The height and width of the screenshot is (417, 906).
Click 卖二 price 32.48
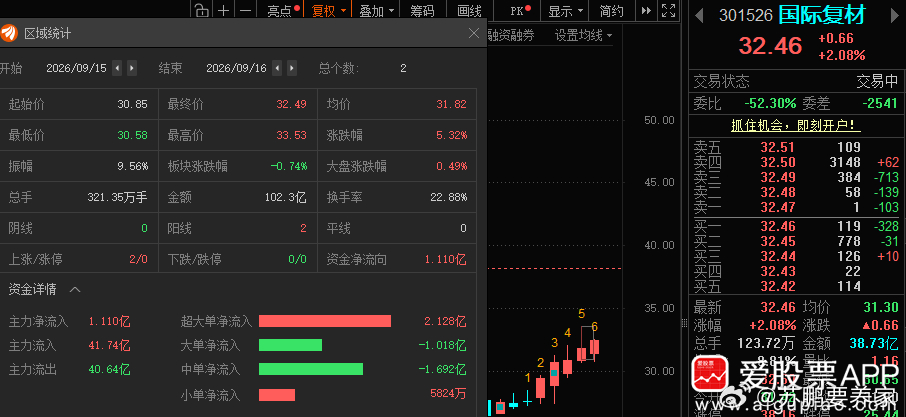click(778, 192)
